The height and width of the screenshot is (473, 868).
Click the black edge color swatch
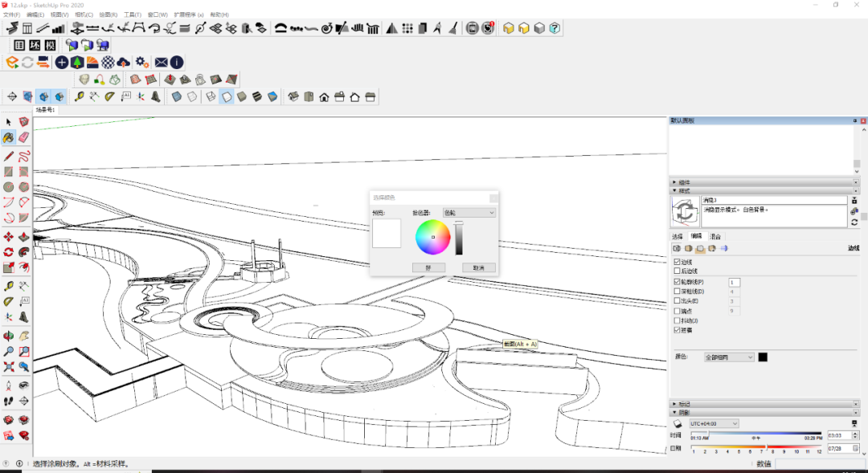pyautogui.click(x=763, y=357)
